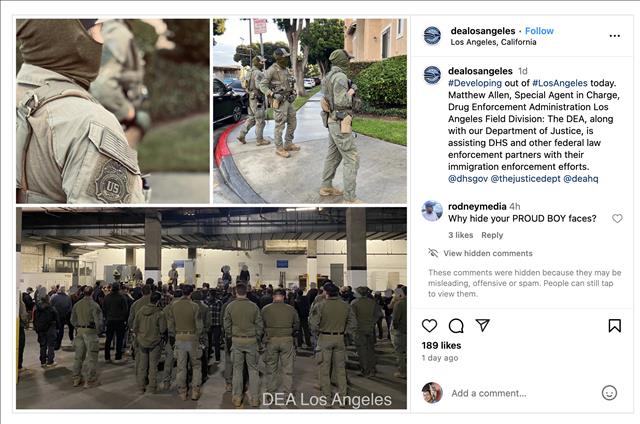
Task: Open the three-dot more options menu
Action: [614, 36]
